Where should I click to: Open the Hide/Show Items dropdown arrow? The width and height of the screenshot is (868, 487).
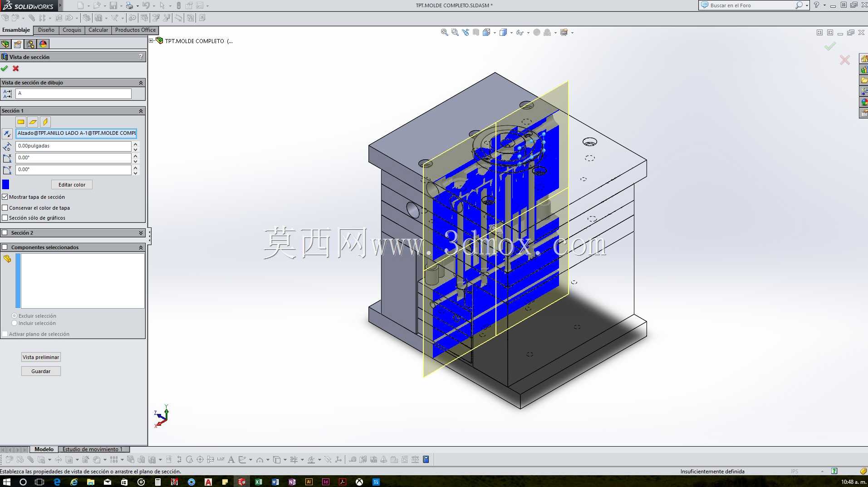[x=528, y=33]
